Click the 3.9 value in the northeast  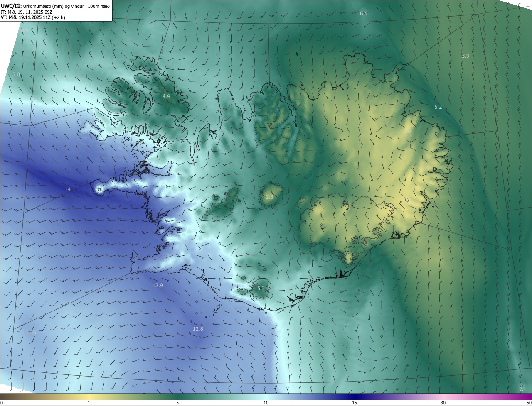pos(465,56)
